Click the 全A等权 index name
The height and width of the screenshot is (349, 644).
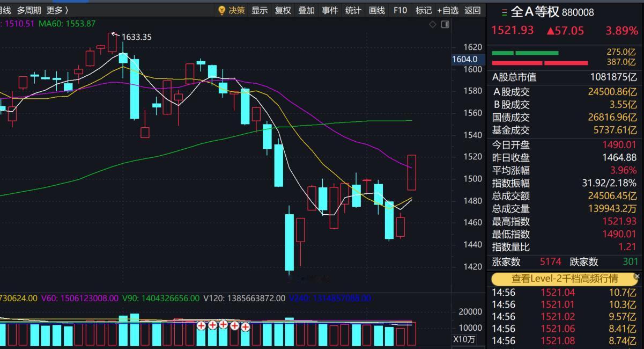pyautogui.click(x=535, y=12)
